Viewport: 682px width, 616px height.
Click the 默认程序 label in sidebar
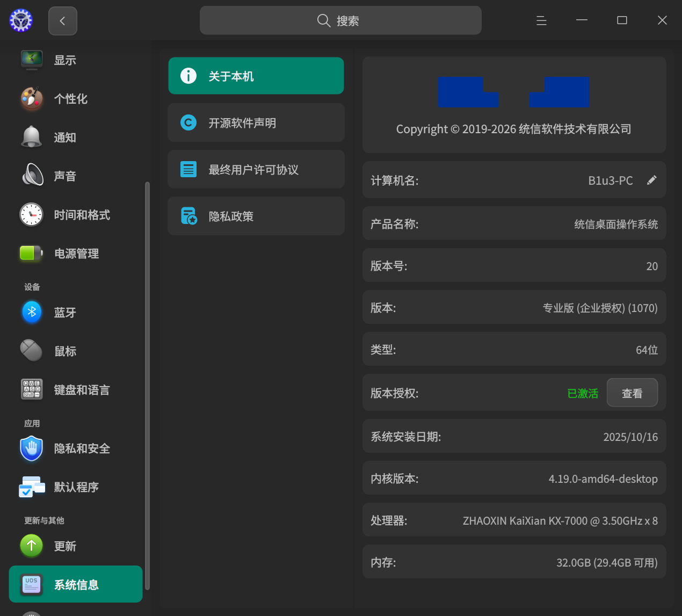click(x=76, y=487)
